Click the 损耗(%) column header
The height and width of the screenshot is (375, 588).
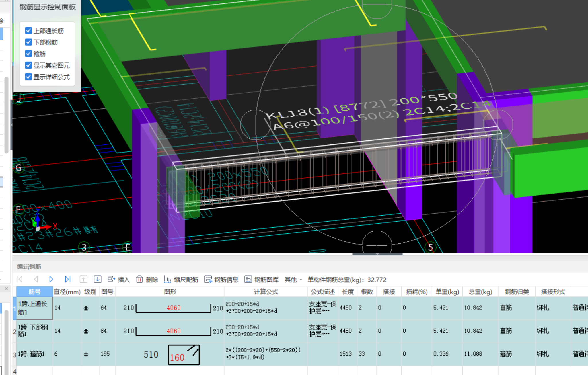416,292
